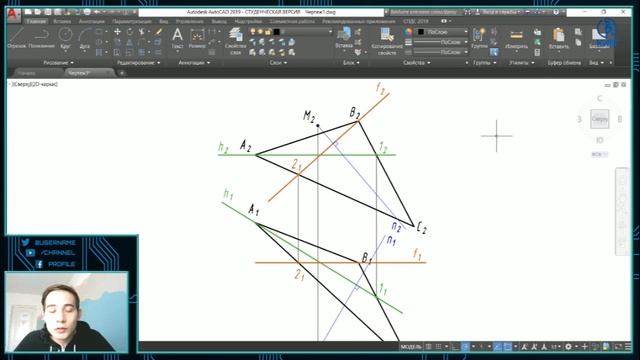Click the Trim tool icon
640x360 pixels.
pos(142,32)
